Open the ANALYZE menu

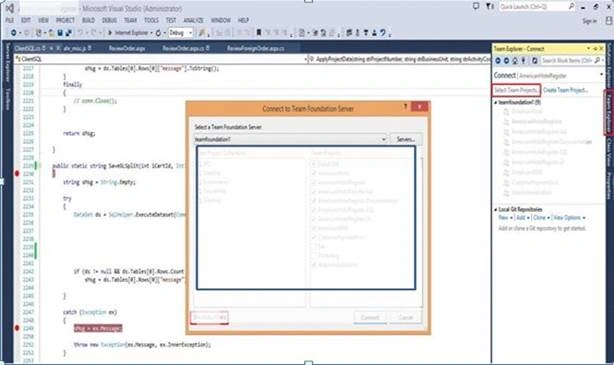(193, 20)
